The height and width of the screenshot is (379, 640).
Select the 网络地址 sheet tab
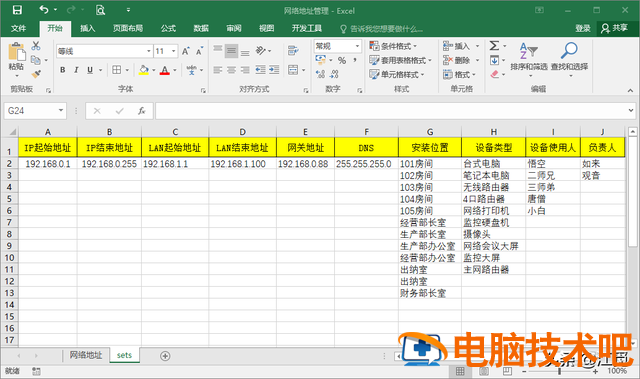pyautogui.click(x=86, y=355)
